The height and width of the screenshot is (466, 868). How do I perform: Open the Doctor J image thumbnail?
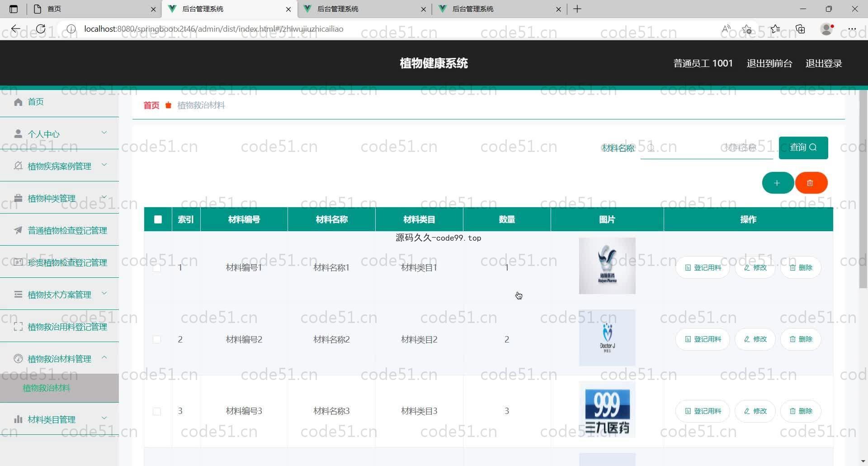pos(607,338)
